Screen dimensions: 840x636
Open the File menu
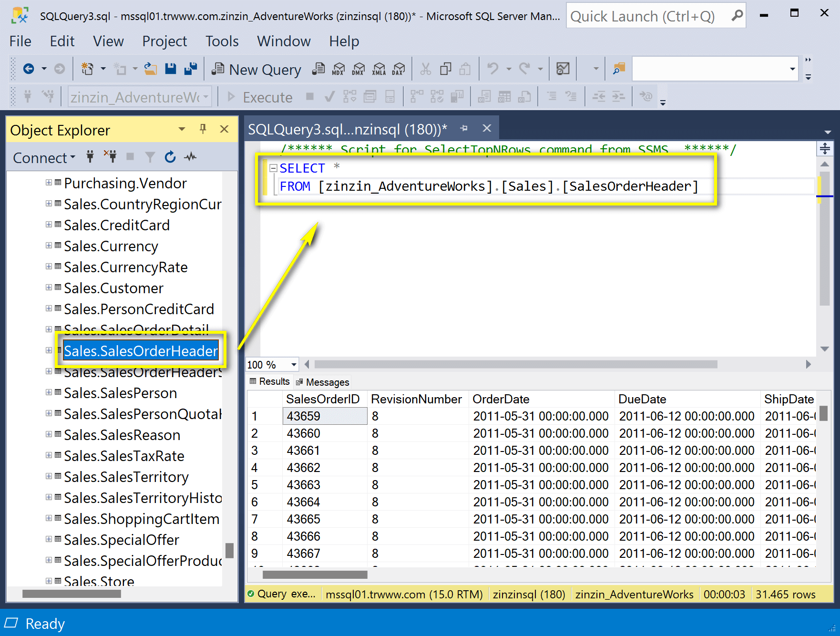[x=20, y=41]
